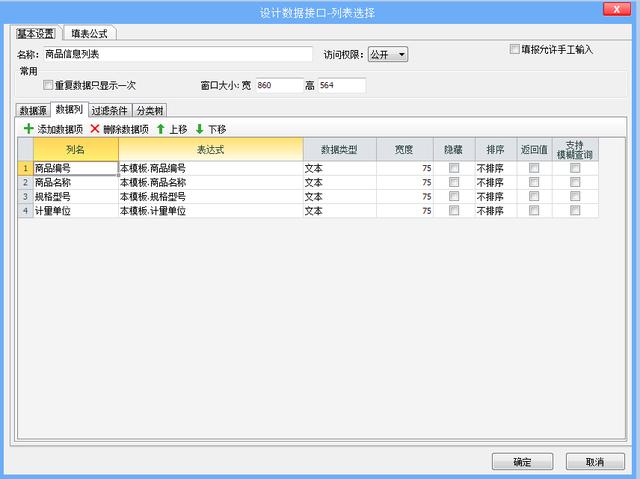Toggle 隐藏 checkbox for 商品编号 row

(454, 169)
